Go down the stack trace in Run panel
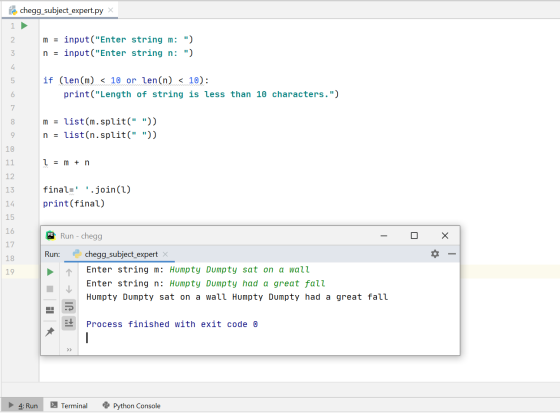Viewport: 560px width, 413px height. click(69, 289)
